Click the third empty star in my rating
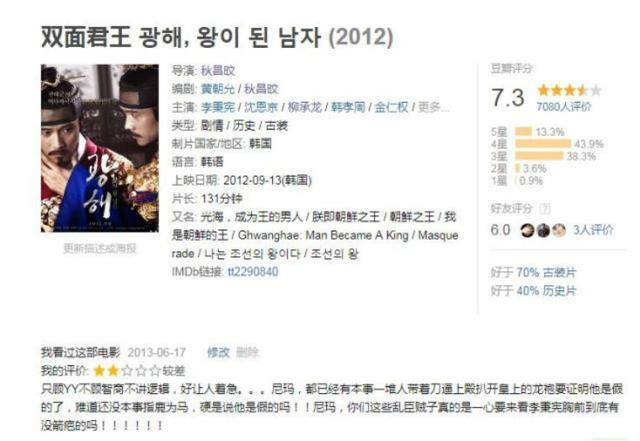Image resolution: width=640 pixels, height=441 pixels. coord(127,371)
